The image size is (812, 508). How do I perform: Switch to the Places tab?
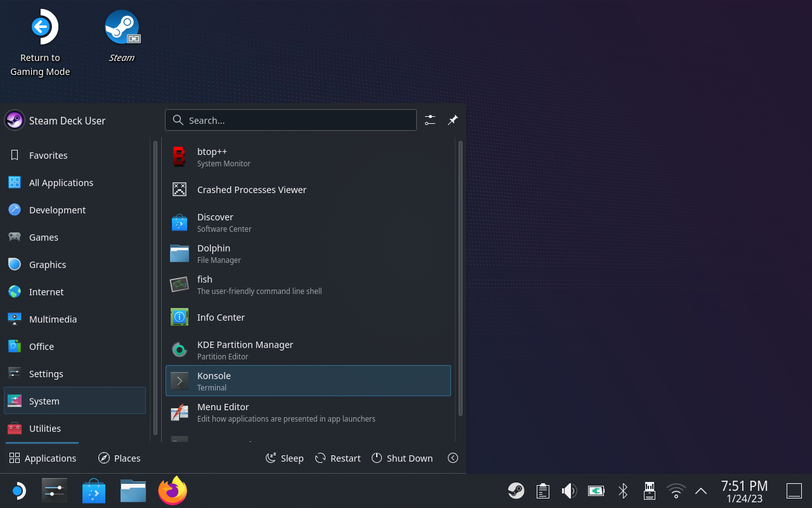click(x=119, y=458)
